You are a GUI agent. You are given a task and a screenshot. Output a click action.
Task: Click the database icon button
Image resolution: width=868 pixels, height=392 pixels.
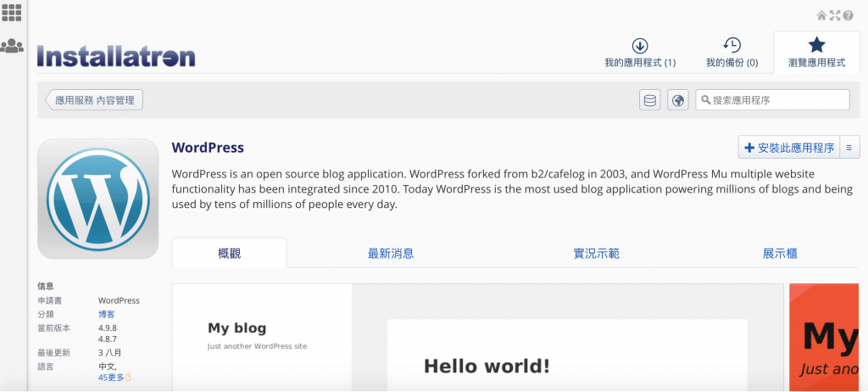pos(650,100)
